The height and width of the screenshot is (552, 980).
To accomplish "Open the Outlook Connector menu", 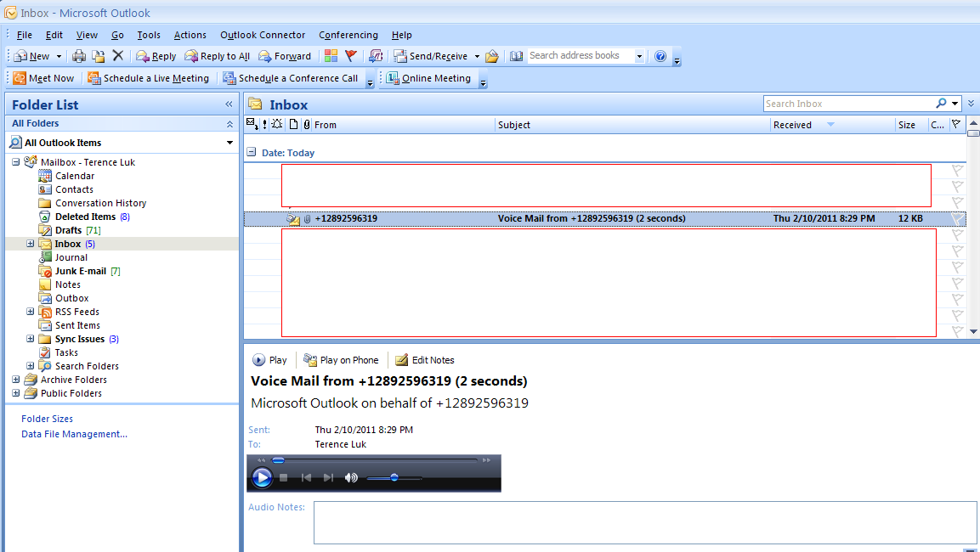I will (263, 35).
